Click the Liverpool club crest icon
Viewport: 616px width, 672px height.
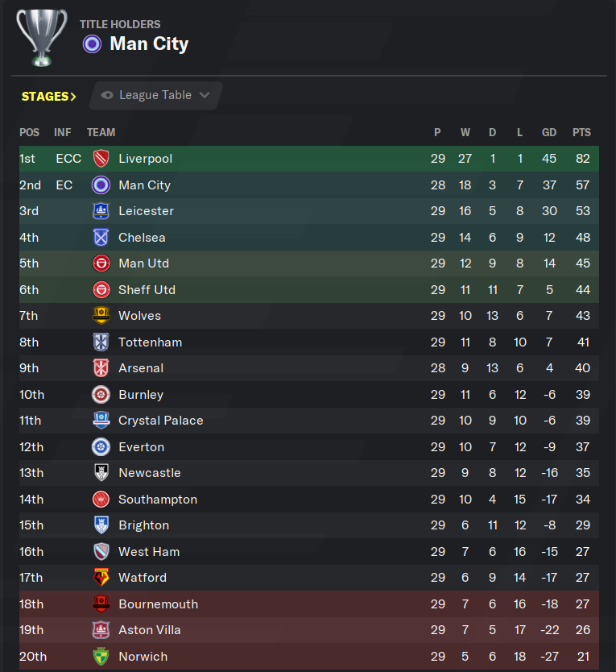pos(101,159)
